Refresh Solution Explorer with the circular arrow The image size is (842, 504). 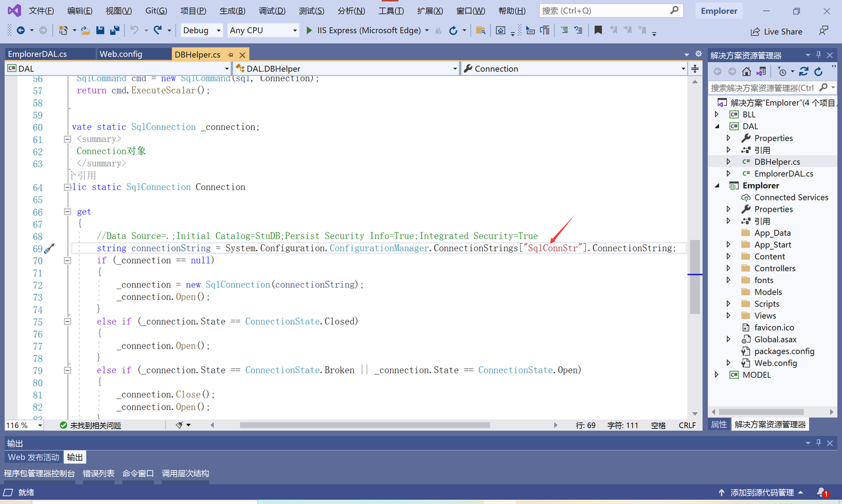(x=819, y=71)
